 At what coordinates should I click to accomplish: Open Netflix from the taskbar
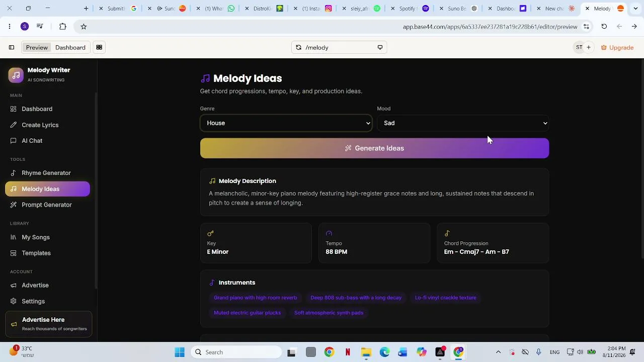[348, 352]
